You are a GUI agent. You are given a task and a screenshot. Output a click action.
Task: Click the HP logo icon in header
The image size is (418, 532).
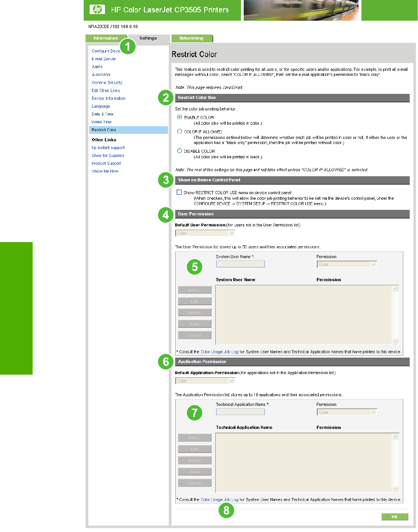pos(97,10)
